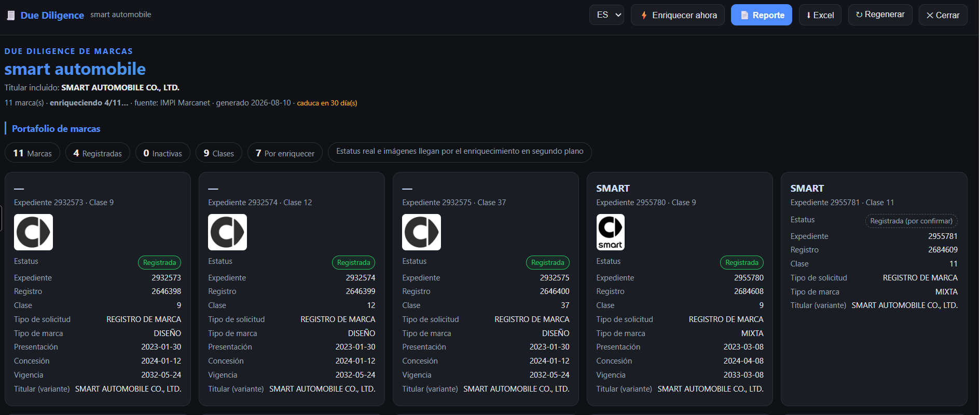Click 'DISEÑO' in the Expediente 2932574 card

click(362, 333)
